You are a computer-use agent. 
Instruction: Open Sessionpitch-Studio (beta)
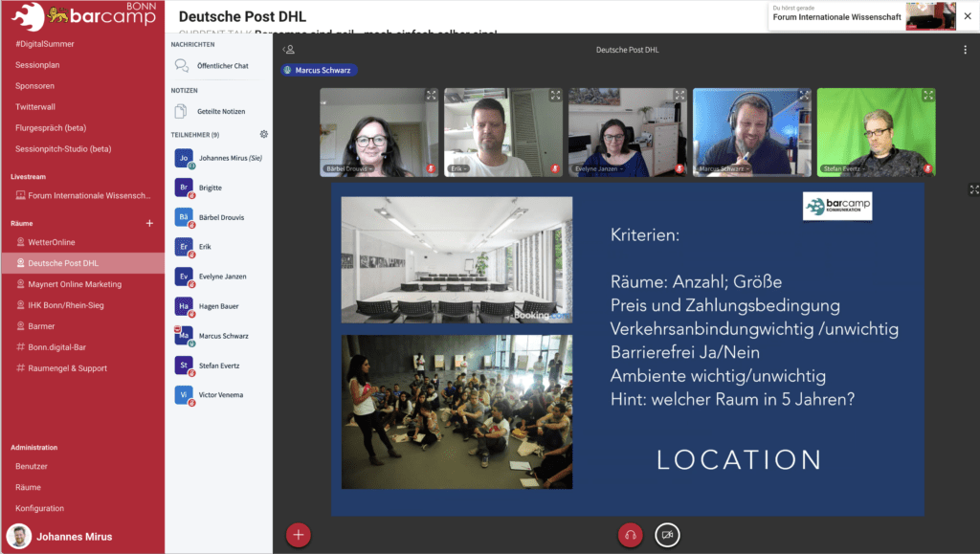click(x=63, y=148)
